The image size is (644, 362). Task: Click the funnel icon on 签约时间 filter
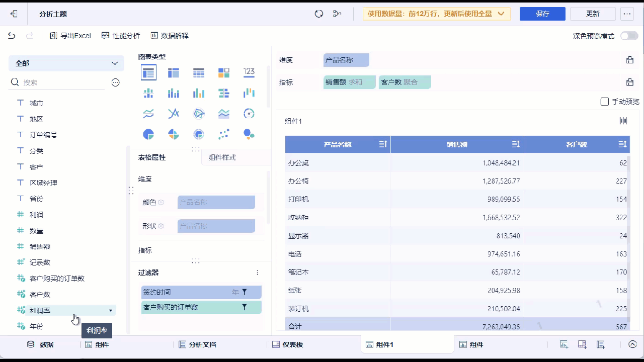245,292
